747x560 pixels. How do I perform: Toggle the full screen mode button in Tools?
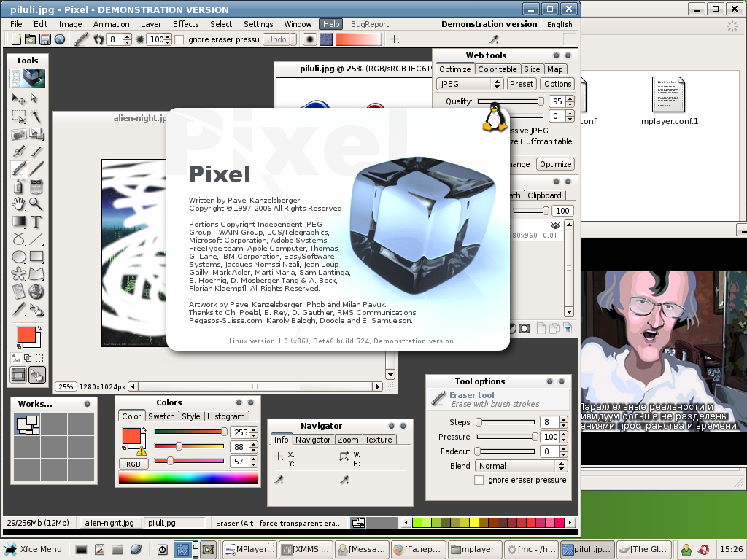point(18,376)
